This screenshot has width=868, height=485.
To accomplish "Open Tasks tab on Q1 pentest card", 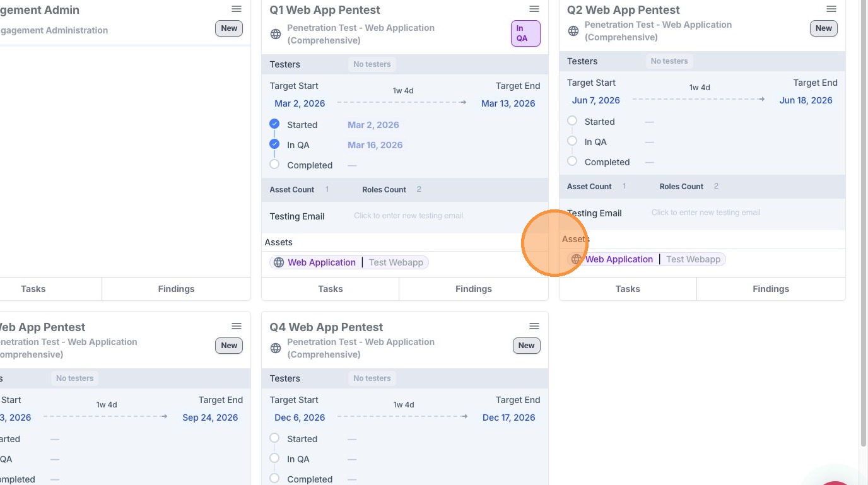I will coord(330,289).
